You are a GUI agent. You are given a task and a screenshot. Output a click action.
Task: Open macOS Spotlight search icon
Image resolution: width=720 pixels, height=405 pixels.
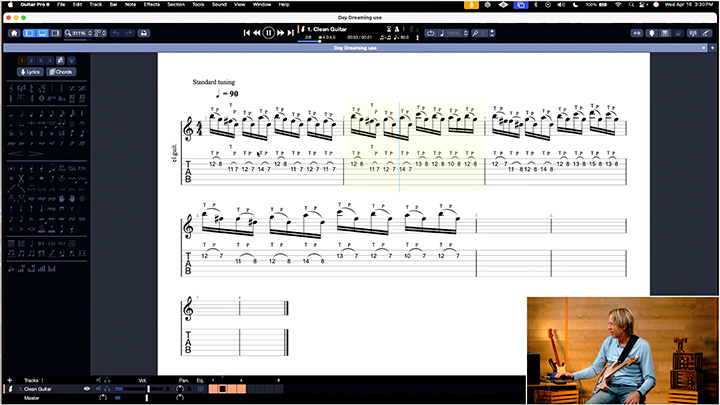(631, 5)
